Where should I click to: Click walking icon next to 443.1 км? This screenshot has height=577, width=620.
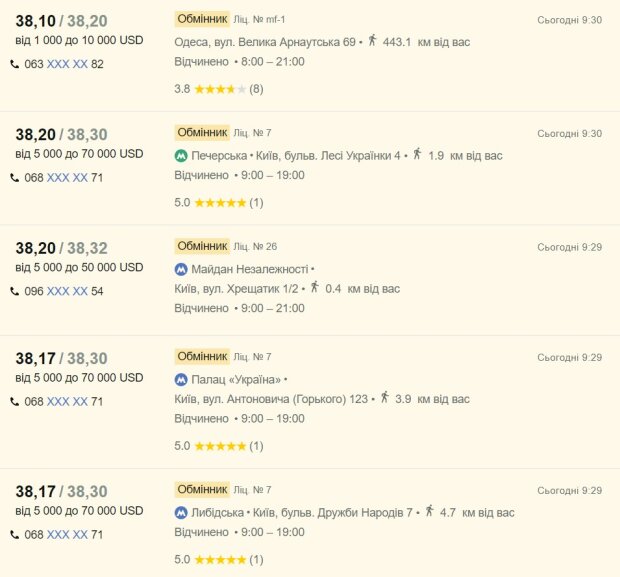pyautogui.click(x=372, y=40)
